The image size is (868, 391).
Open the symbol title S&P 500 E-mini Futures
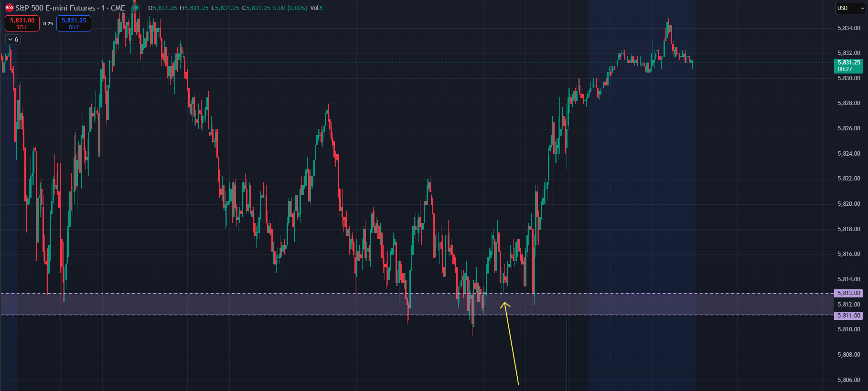coord(55,8)
